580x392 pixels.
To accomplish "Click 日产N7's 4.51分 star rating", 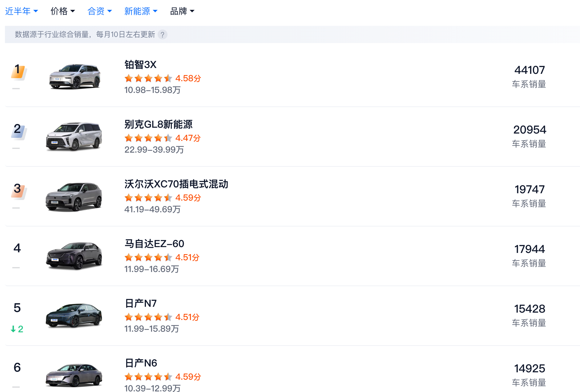I will [162, 317].
